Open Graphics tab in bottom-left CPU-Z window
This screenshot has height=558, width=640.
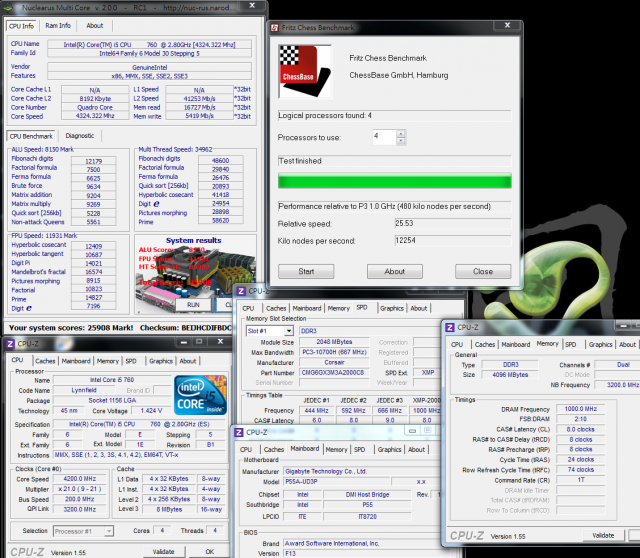click(x=161, y=361)
